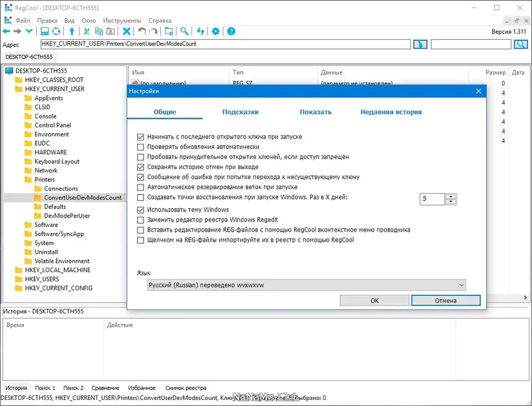
Task: Select the Connections key in tree
Action: pos(61,188)
